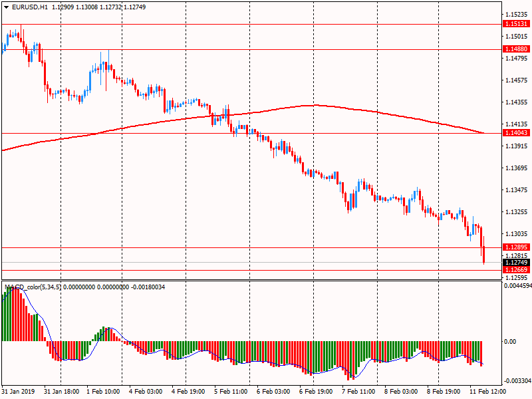
Task: Click the 1.15235 price scale value
Action: point(517,14)
